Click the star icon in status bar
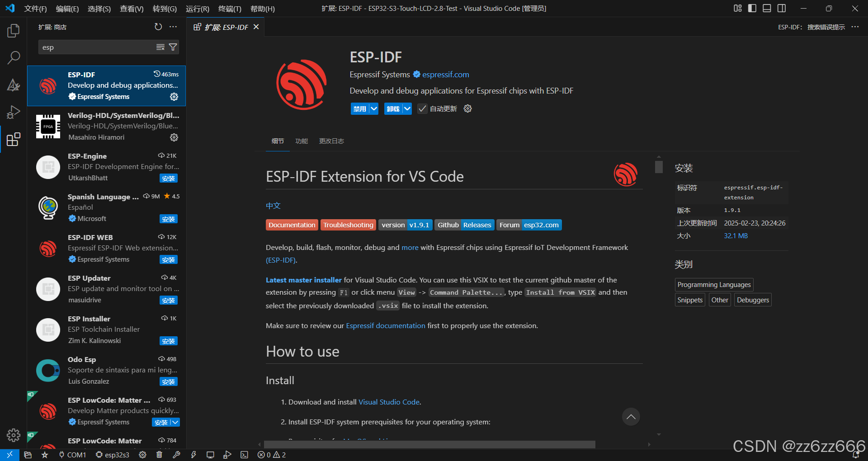Viewport: 868px width, 461px height. (x=45, y=455)
